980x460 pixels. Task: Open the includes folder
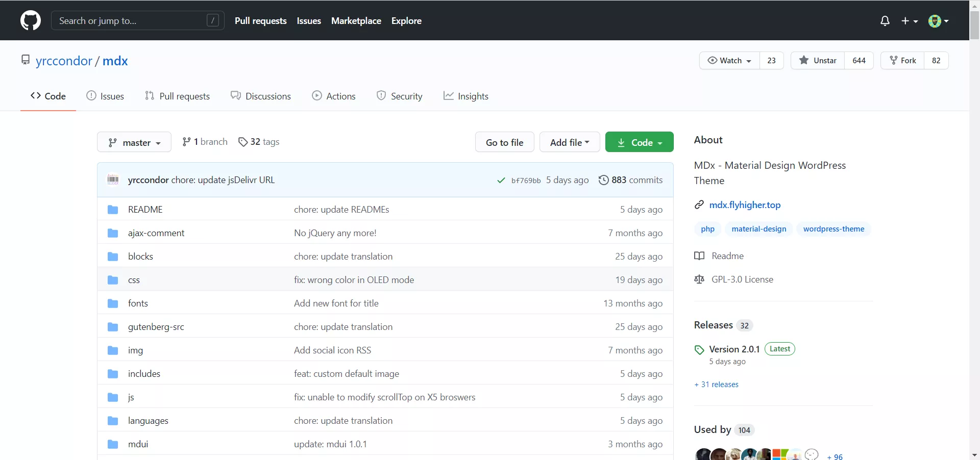144,374
